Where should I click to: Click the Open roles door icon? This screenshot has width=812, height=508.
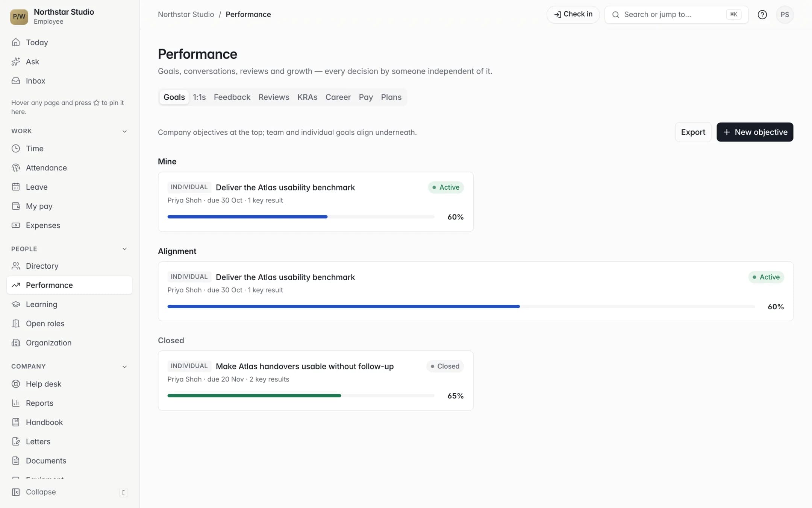(x=16, y=323)
